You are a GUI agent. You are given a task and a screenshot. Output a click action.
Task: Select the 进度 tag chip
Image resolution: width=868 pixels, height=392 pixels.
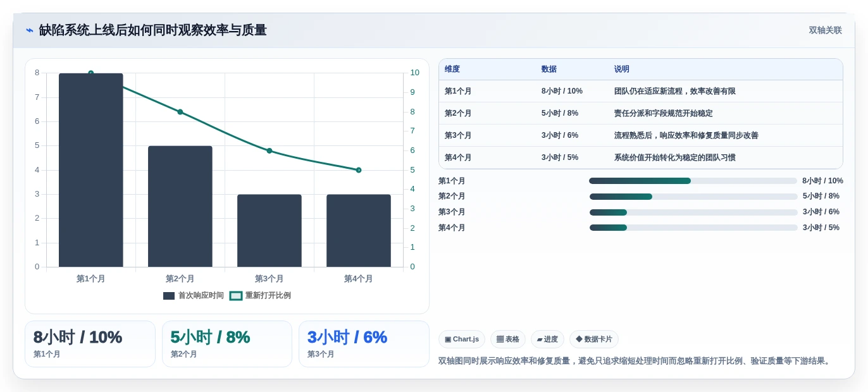547,339
